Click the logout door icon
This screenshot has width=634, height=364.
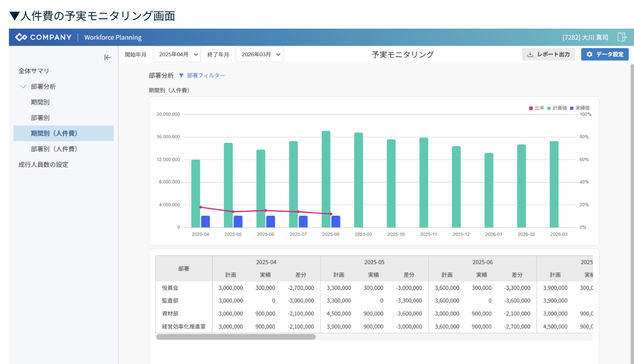[622, 37]
